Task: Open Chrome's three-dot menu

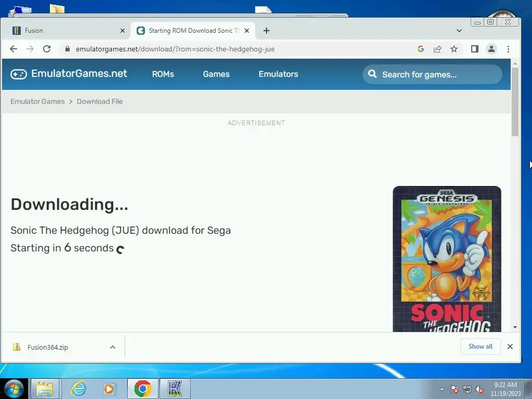Action: [x=508, y=49]
